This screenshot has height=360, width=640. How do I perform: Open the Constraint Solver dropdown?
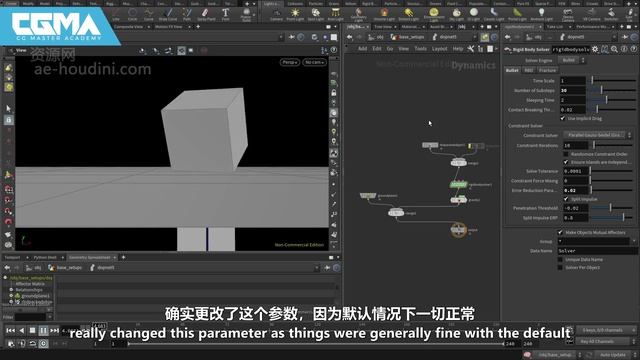[x=598, y=135]
